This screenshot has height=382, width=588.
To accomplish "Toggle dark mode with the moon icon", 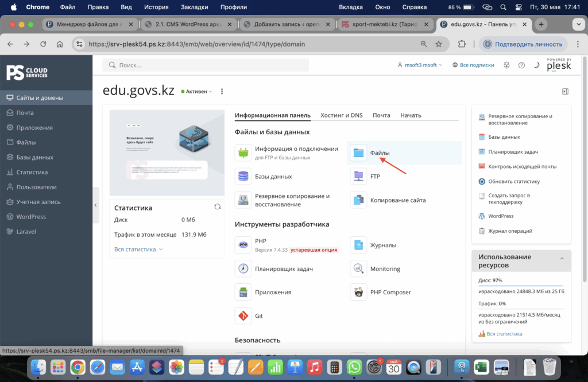I will pyautogui.click(x=536, y=65).
